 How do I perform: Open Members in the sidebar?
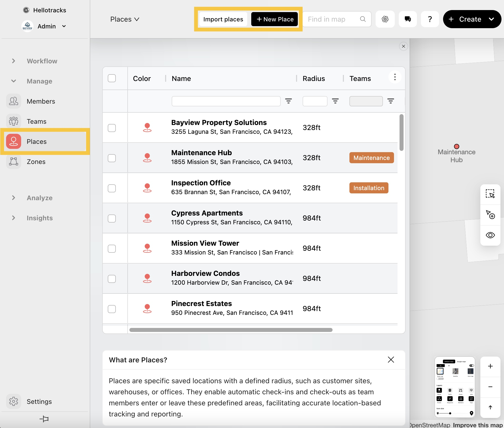[x=41, y=101]
